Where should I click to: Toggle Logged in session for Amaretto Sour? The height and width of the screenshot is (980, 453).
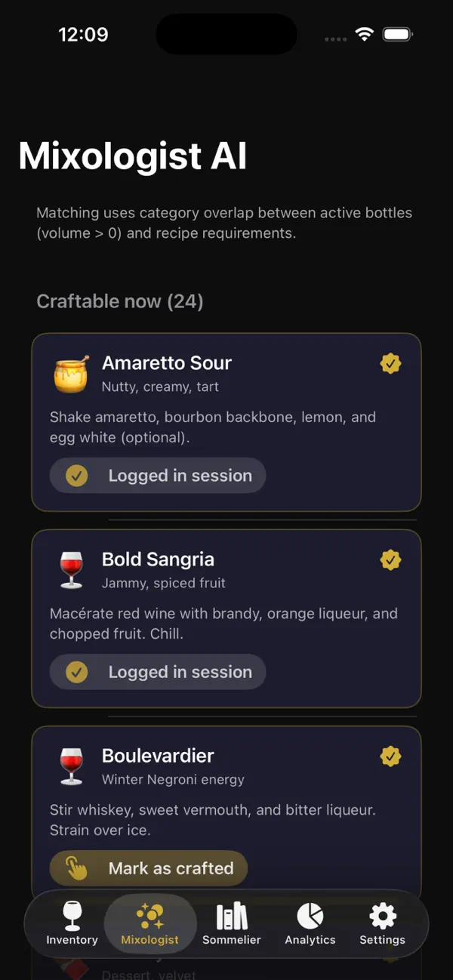coord(158,476)
